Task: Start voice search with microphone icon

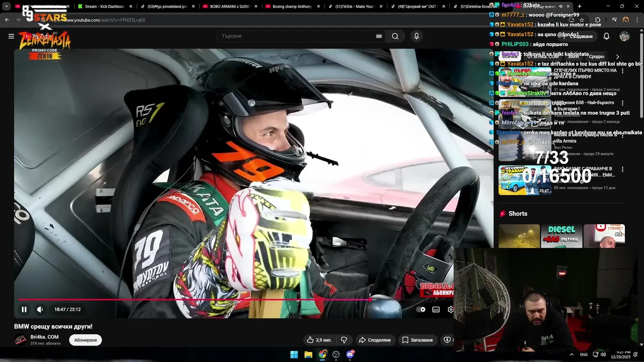Action: tap(416, 36)
